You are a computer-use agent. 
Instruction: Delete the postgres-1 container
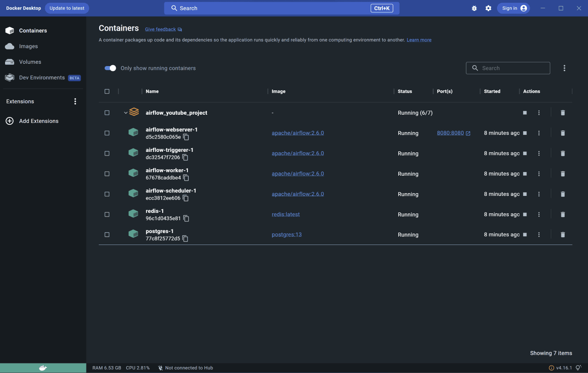coord(563,234)
